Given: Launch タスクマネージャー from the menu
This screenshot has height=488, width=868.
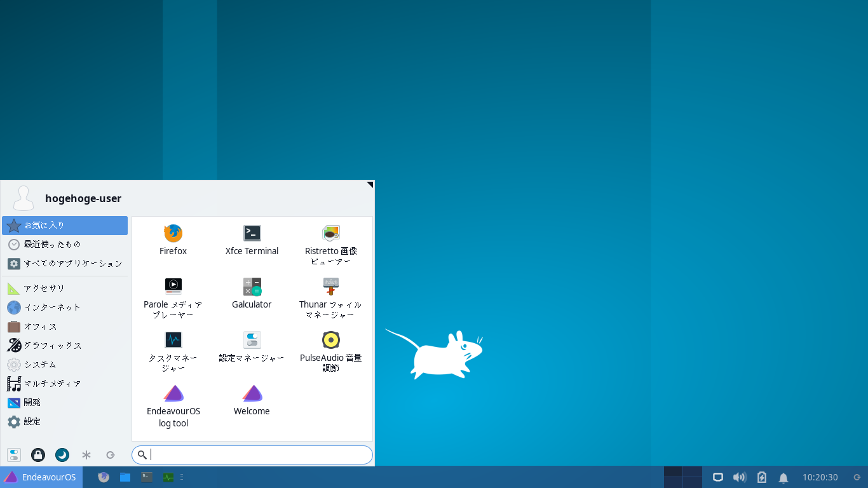Looking at the screenshot, I should click(x=173, y=351).
